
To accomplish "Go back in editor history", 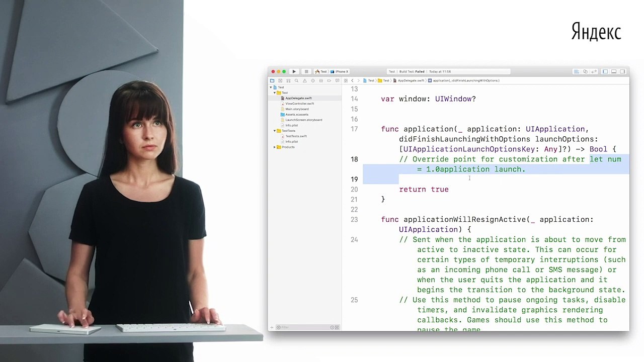I will pos(352,80).
